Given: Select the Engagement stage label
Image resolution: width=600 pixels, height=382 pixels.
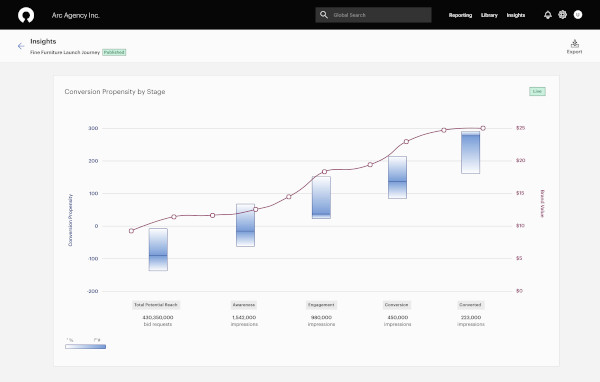Looking at the screenshot, I should [321, 305].
